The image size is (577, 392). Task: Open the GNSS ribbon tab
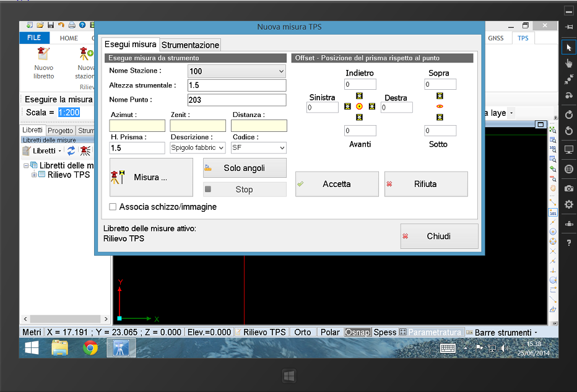coord(496,38)
